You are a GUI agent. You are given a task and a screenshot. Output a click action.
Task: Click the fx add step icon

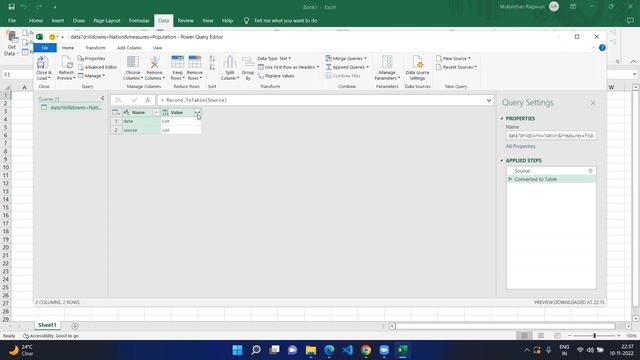(x=148, y=100)
